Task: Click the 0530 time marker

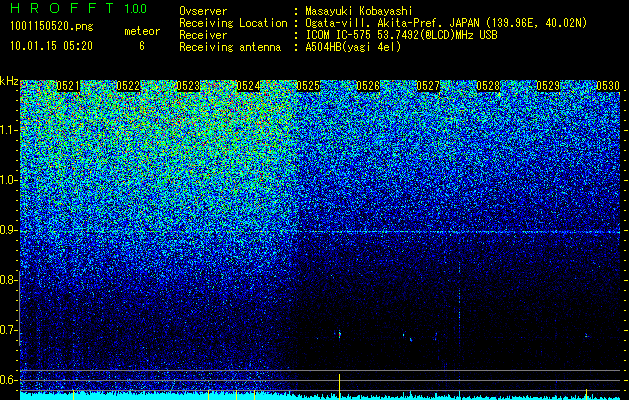Action: pos(608,86)
